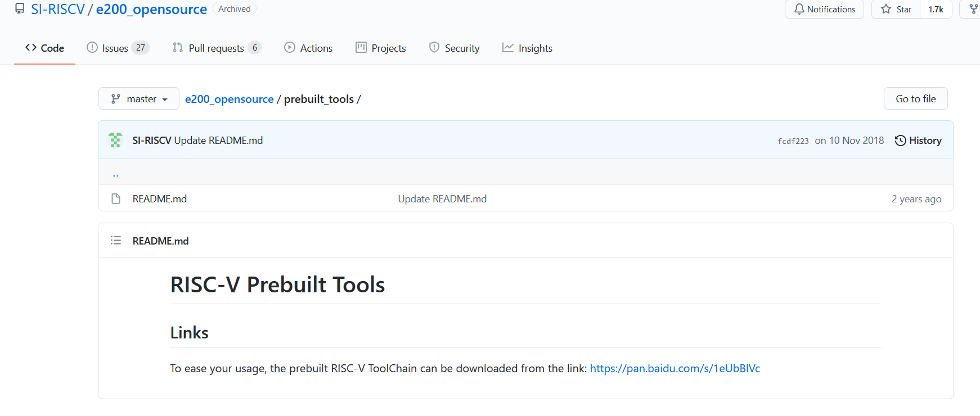Click the README.md file icon

116,198
